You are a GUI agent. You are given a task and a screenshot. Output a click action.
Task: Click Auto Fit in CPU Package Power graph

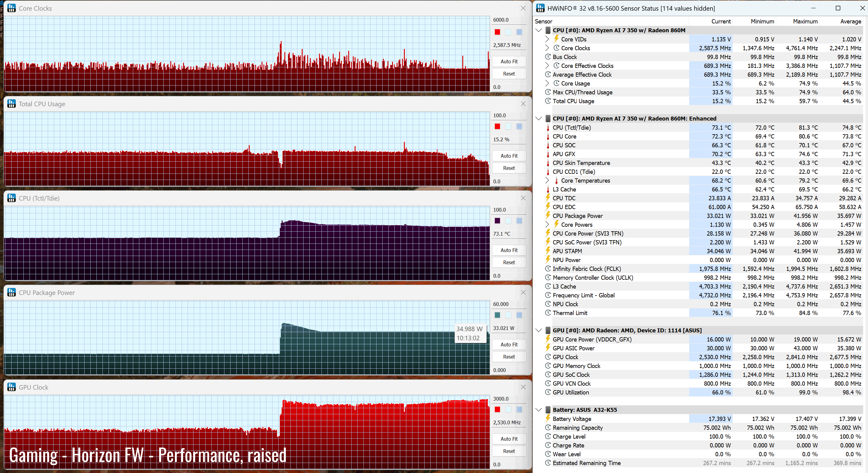(x=509, y=345)
